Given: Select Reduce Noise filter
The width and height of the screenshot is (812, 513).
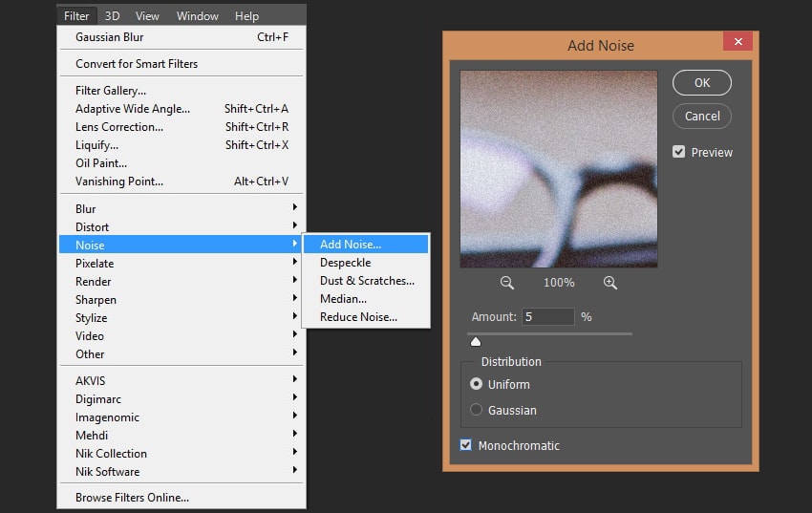Looking at the screenshot, I should (358, 317).
